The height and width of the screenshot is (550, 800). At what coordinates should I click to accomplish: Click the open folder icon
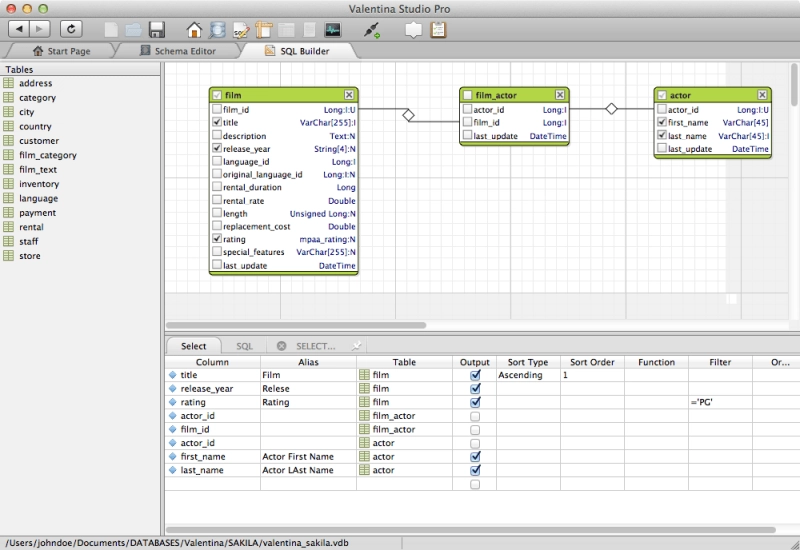click(x=134, y=30)
